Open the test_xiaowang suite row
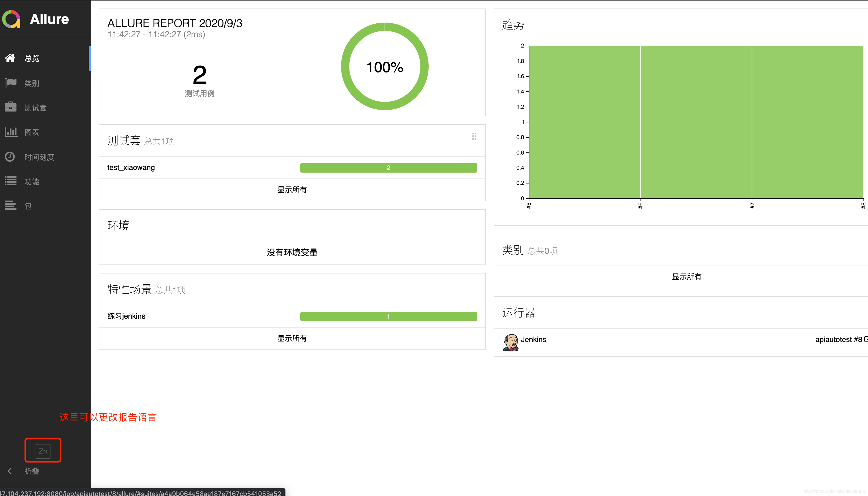 click(x=131, y=168)
